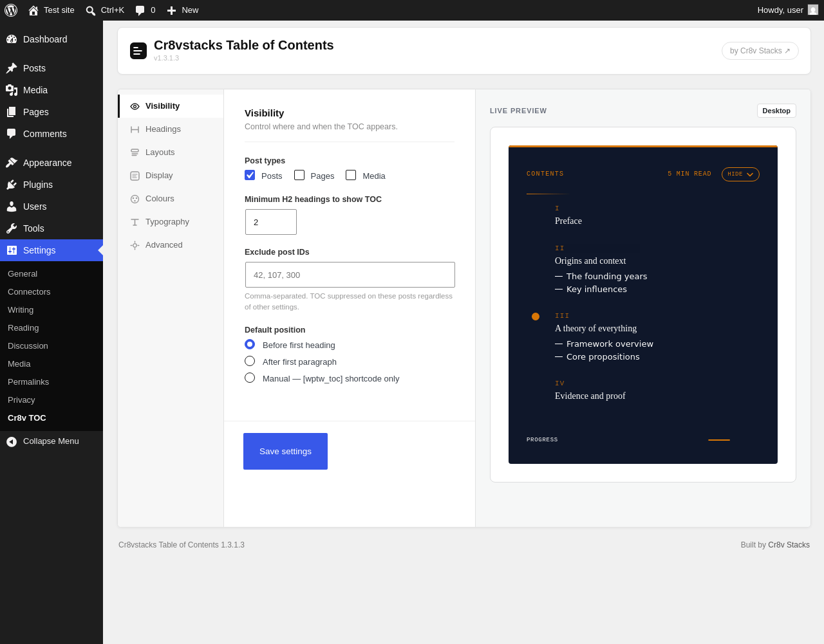824x644 pixels.
Task: Focus the Exclude post IDs field
Action: 350,275
